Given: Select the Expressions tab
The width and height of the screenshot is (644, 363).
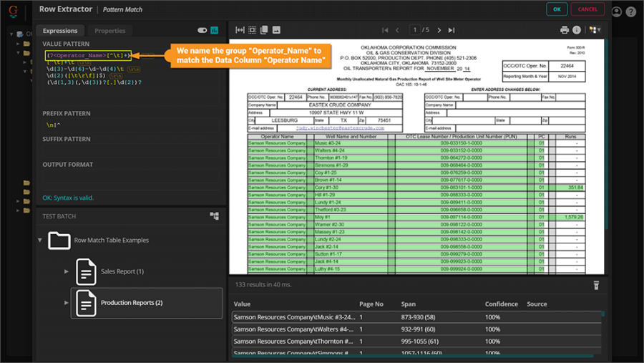Looking at the screenshot, I should coord(60,31).
